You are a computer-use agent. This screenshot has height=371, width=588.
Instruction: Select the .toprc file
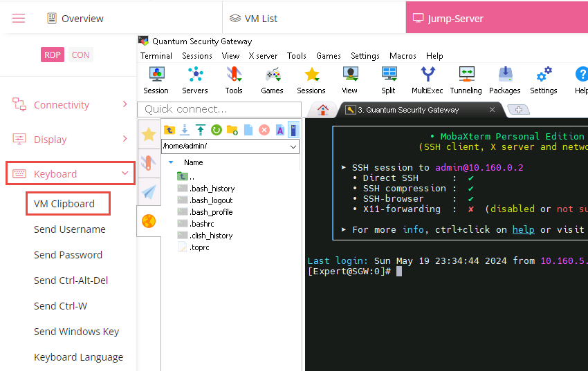[x=194, y=247]
